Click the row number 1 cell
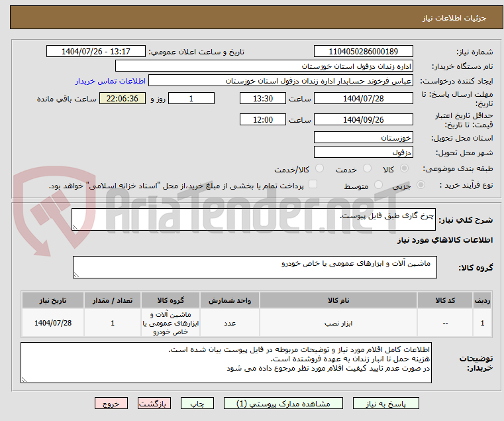 click(482, 323)
